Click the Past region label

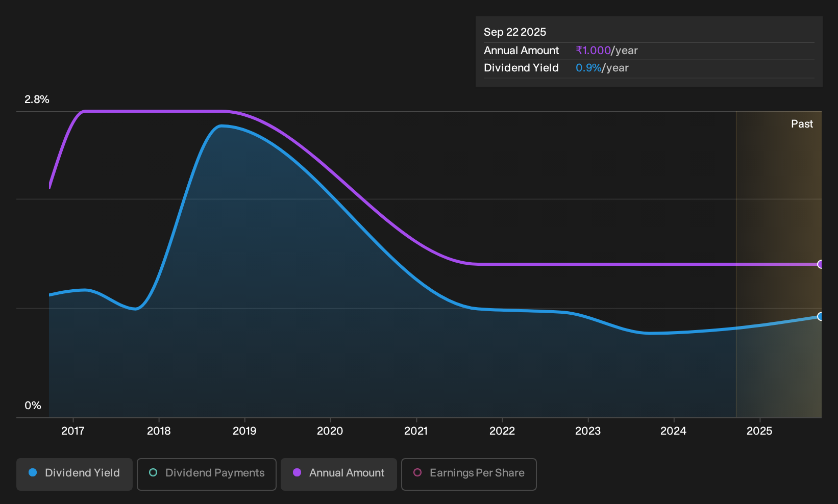[x=802, y=124]
